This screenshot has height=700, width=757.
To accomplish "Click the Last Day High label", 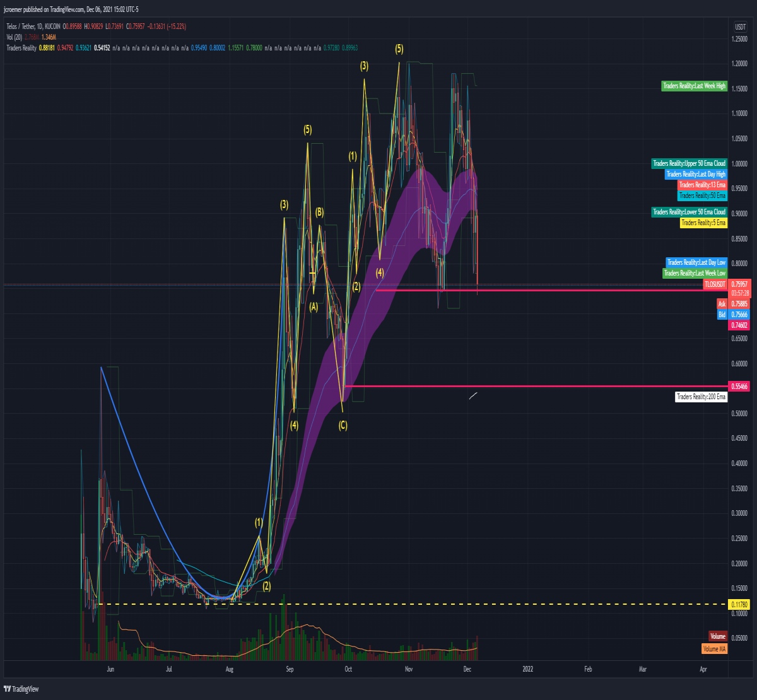I will tap(696, 174).
